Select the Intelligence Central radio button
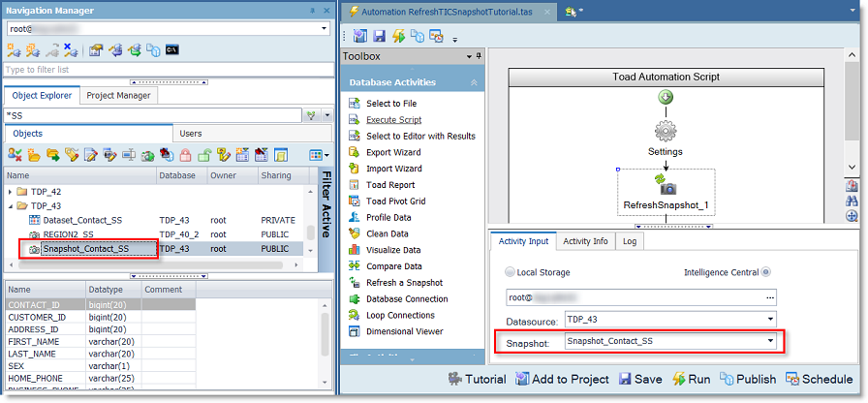868x403 pixels. (766, 272)
